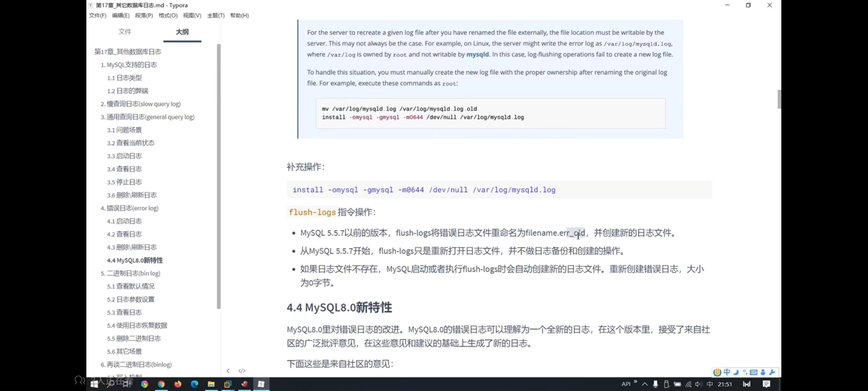Toggle the taskbar language indicator 中
The height and width of the screenshot is (391, 868).
[x=710, y=384]
